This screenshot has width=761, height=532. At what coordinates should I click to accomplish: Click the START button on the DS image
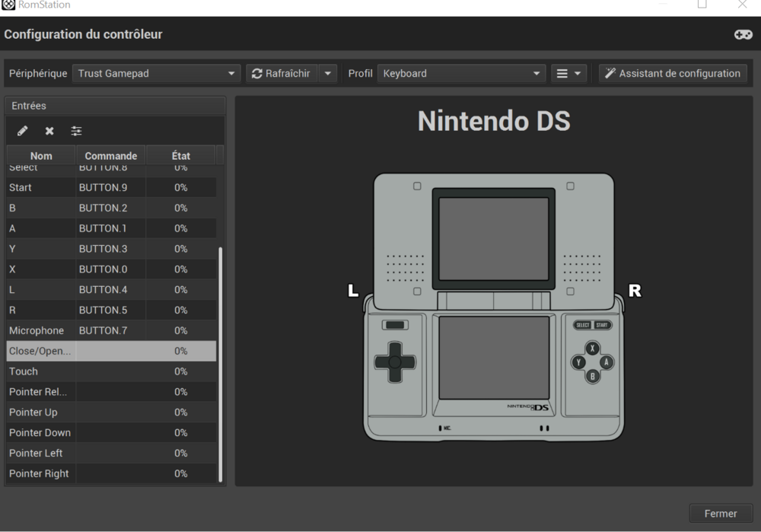click(602, 325)
